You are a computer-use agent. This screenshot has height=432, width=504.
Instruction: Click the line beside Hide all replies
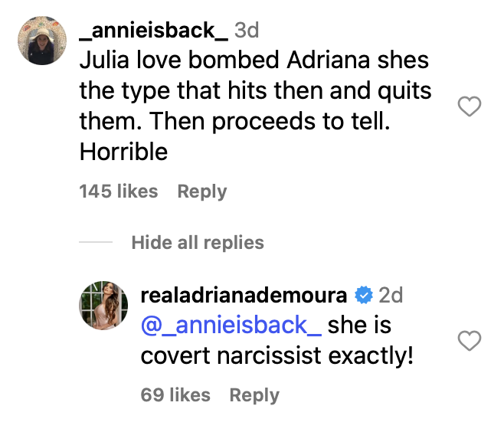click(x=96, y=243)
